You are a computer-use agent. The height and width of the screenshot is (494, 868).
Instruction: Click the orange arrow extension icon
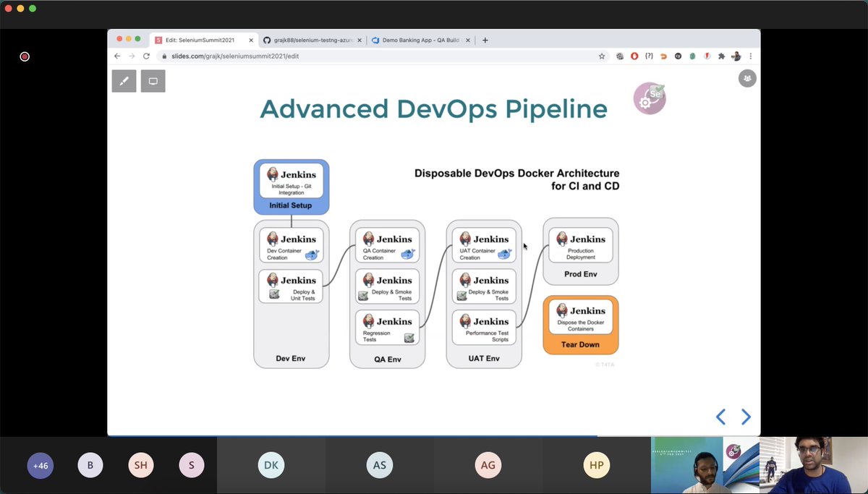[x=663, y=56]
